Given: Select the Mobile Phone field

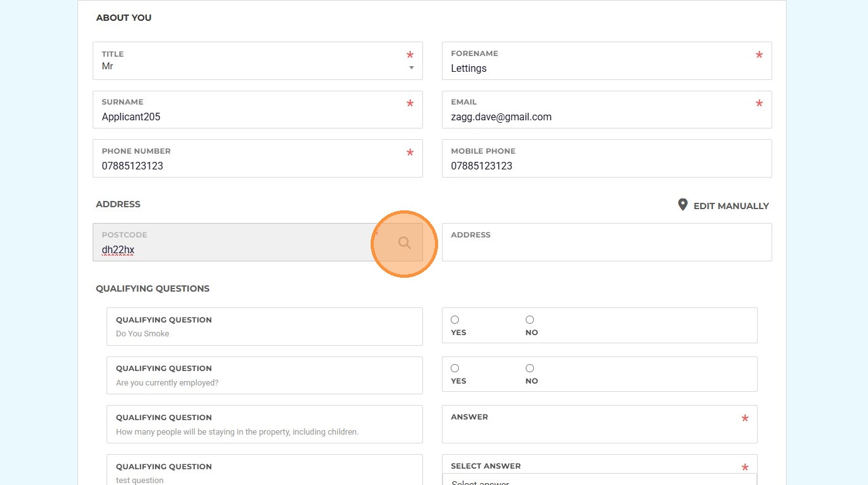Looking at the screenshot, I should (x=599, y=166).
